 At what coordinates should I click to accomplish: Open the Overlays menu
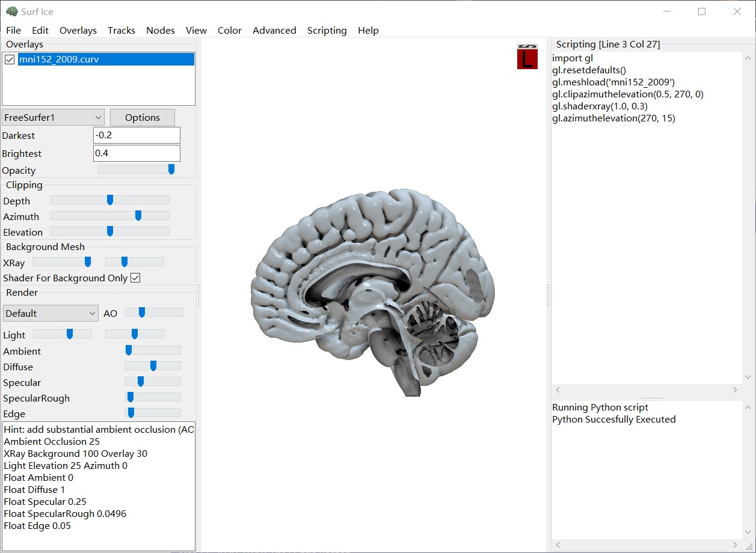click(78, 30)
